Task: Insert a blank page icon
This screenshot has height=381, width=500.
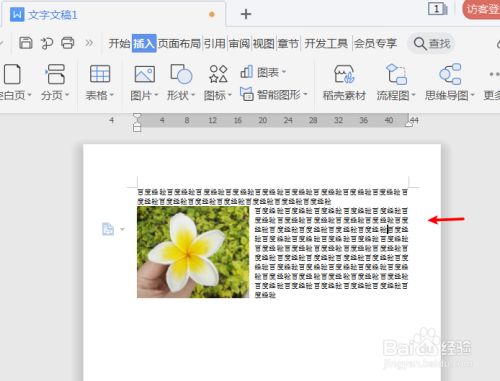Action: (12, 74)
